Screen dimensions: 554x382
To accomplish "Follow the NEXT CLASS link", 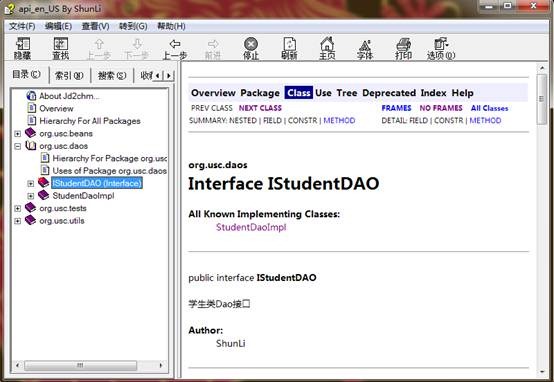I will click(x=260, y=108).
